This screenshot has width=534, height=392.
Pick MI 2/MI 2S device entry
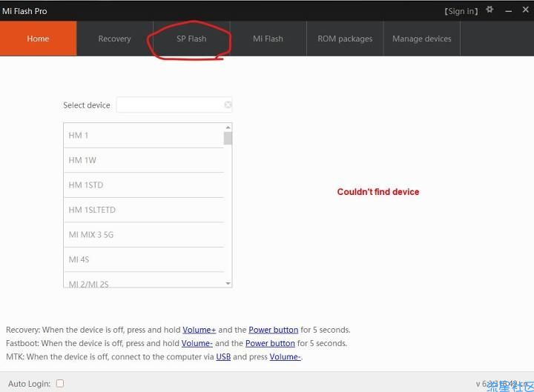(x=144, y=280)
